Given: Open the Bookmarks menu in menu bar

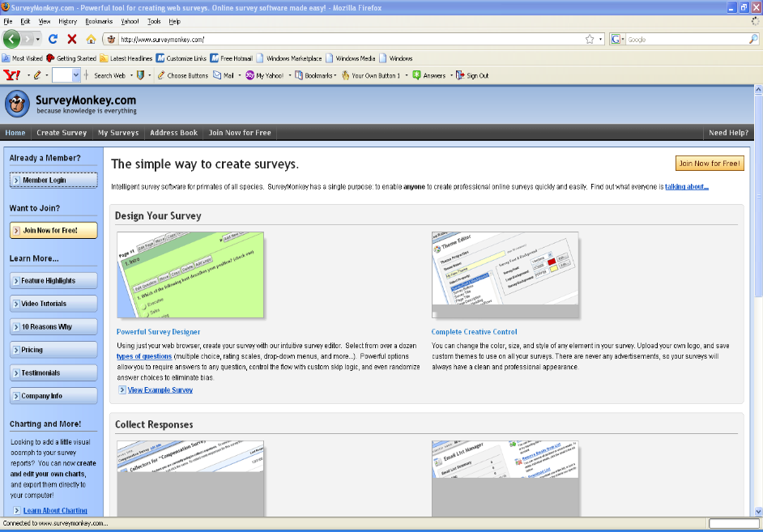Looking at the screenshot, I should point(99,21).
